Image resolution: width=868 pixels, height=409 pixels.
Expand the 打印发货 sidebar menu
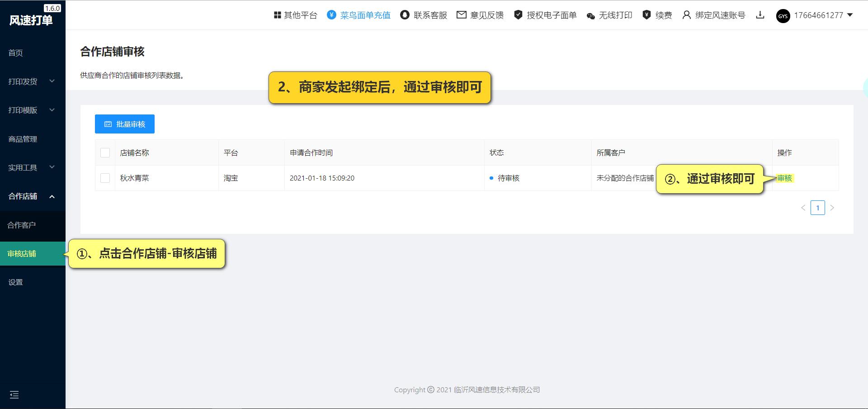[27, 81]
